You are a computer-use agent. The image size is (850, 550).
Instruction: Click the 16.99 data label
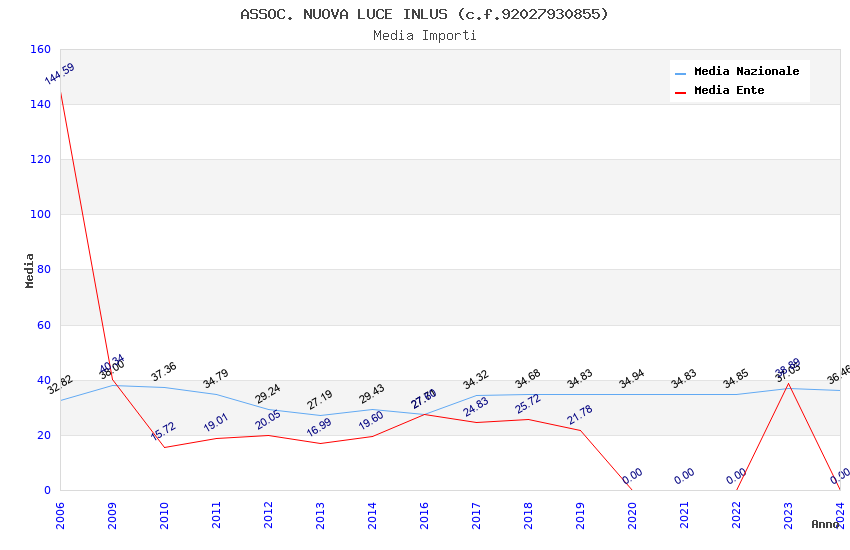320,427
